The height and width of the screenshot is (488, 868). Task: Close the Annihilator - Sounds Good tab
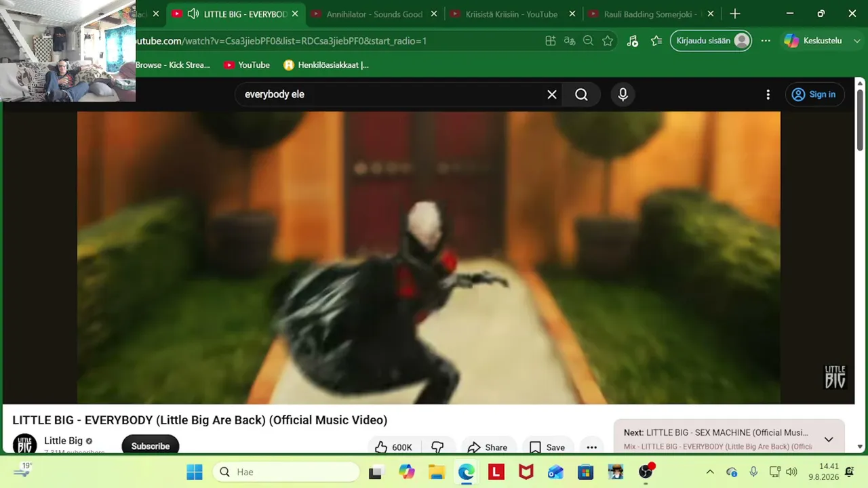(x=434, y=14)
